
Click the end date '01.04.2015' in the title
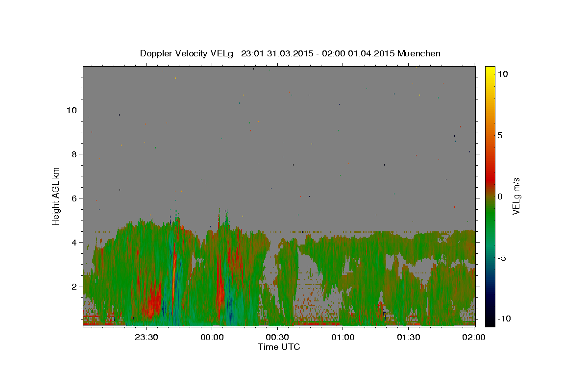coord(371,53)
